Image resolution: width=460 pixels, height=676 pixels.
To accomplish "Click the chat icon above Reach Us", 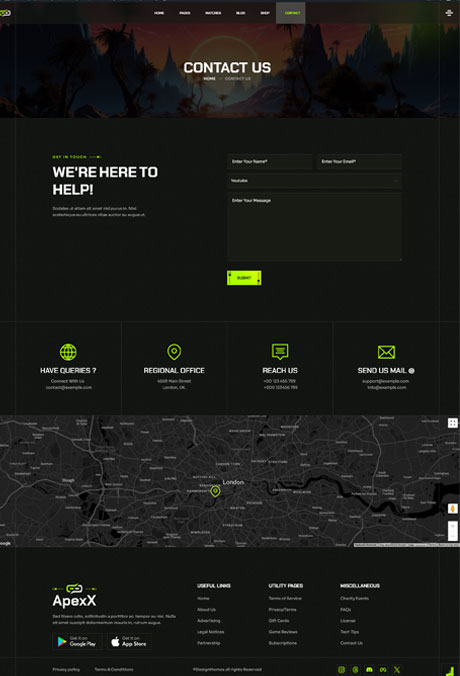I will (280, 352).
